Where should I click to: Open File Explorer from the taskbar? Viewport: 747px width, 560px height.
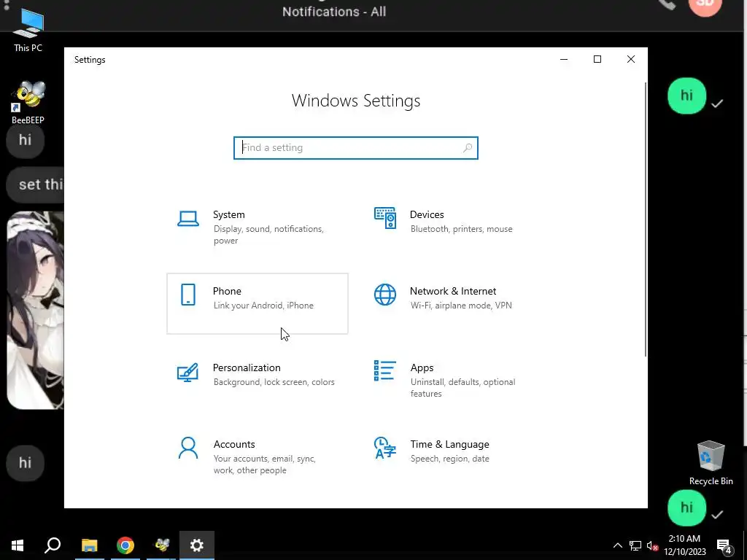tap(89, 545)
